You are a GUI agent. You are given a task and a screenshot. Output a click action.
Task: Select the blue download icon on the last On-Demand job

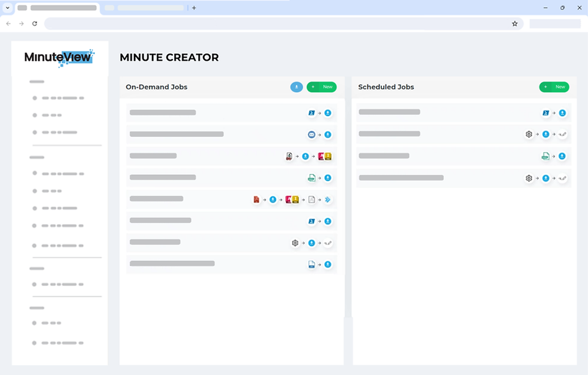click(x=327, y=263)
